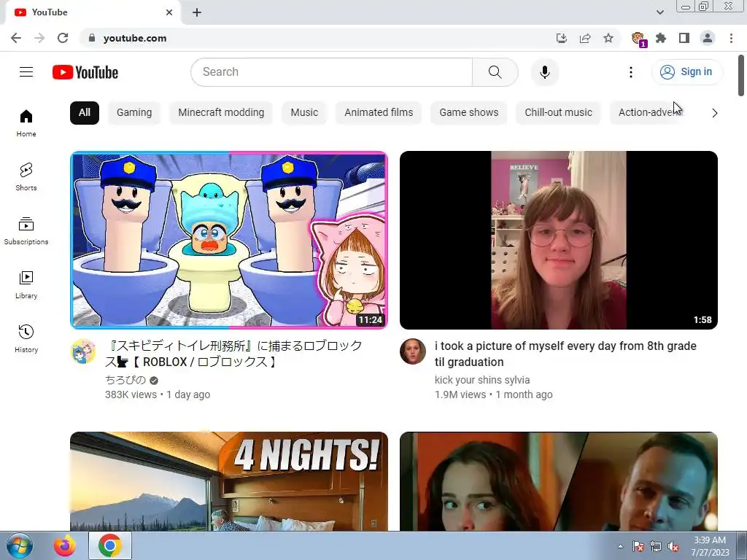
Task: Select the Music chip
Action: point(304,113)
